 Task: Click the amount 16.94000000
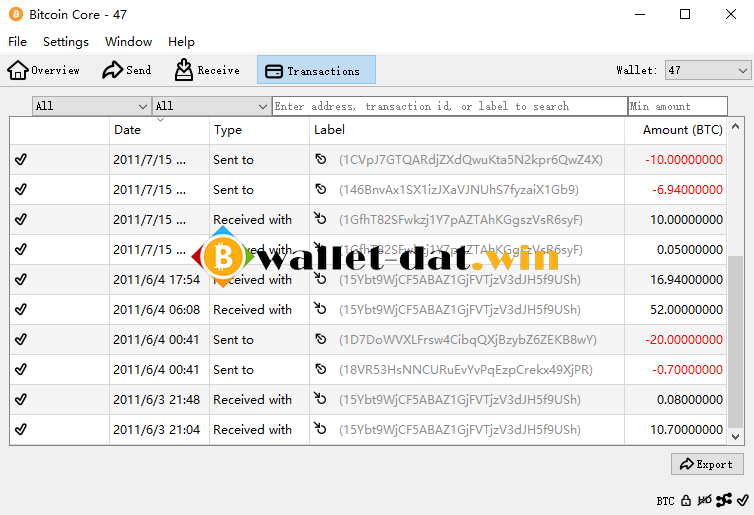[687, 279]
